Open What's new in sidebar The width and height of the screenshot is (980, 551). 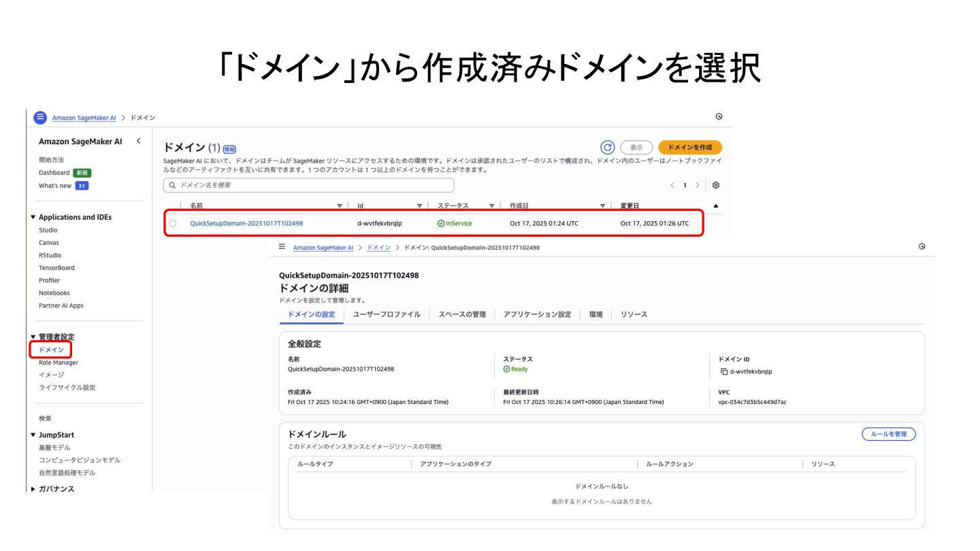click(55, 186)
